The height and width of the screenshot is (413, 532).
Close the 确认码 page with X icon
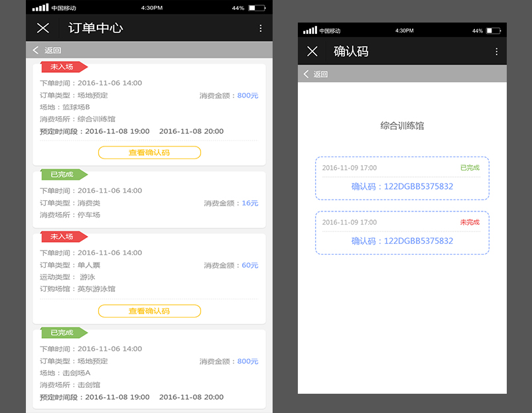[312, 51]
